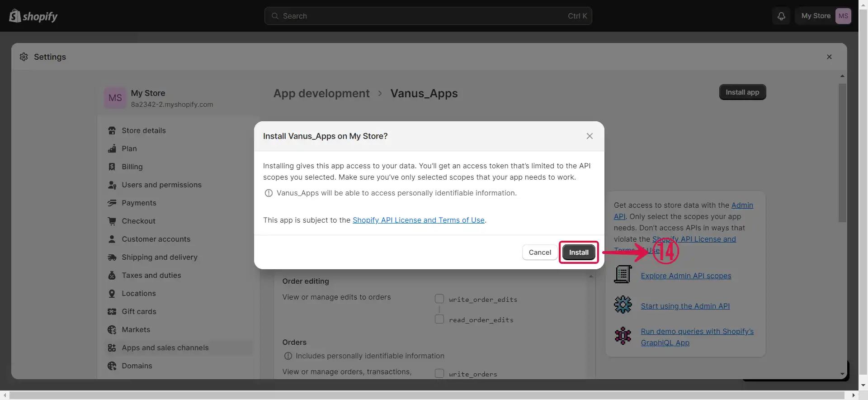Click the browser horizontal scrollbar
The height and width of the screenshot is (400, 868).
click(427, 395)
